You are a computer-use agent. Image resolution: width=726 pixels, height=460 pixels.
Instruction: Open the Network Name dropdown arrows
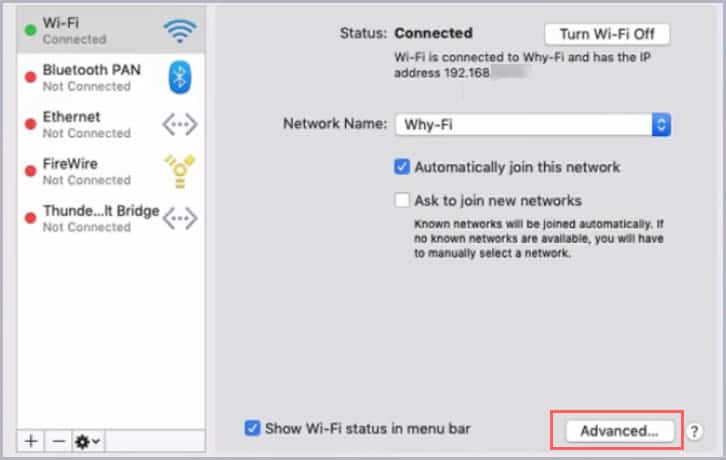(x=661, y=125)
